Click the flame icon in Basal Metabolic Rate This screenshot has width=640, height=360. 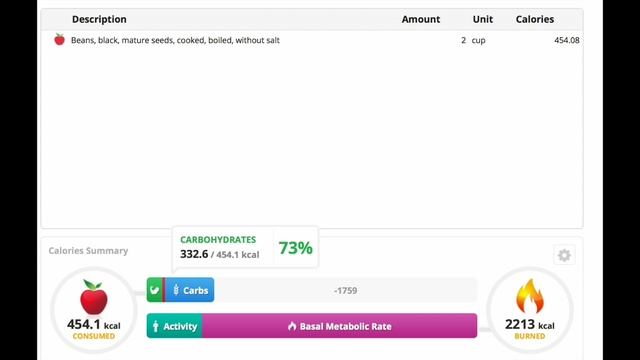(x=292, y=326)
